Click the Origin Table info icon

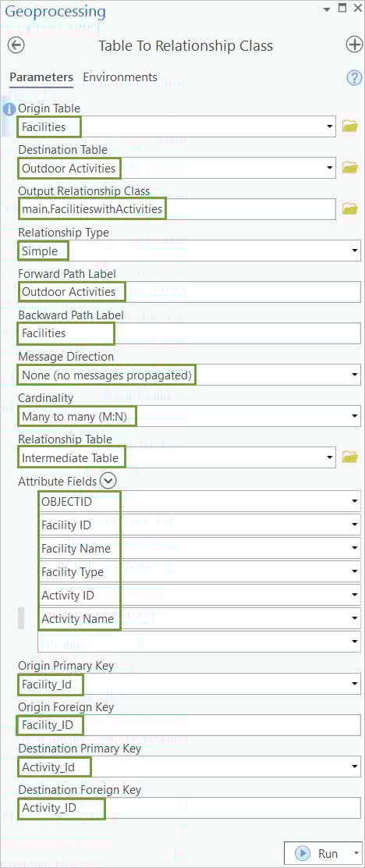9,109
